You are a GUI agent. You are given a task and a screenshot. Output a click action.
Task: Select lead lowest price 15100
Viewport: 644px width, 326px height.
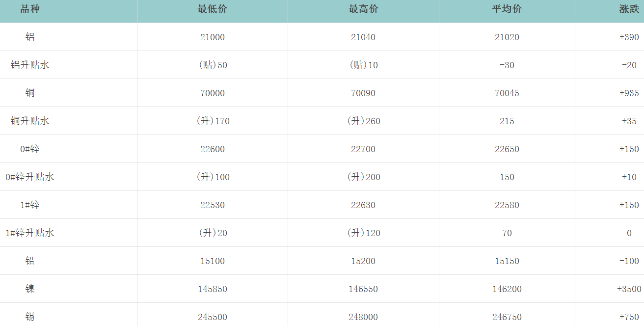click(x=212, y=261)
